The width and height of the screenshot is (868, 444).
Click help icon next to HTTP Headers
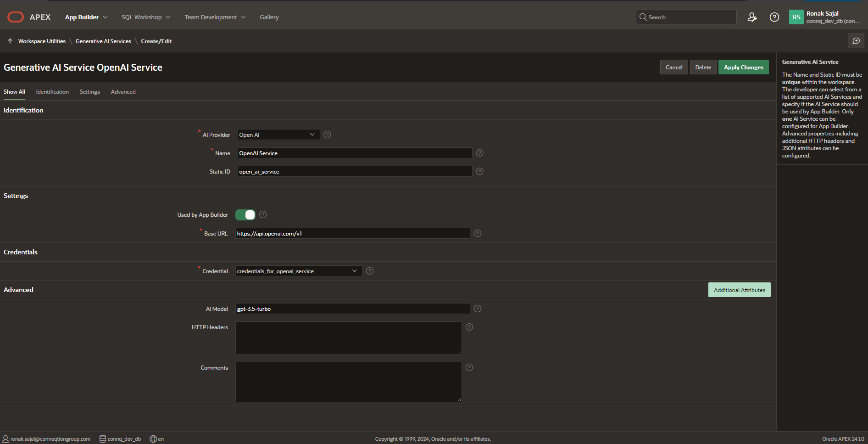469,327
